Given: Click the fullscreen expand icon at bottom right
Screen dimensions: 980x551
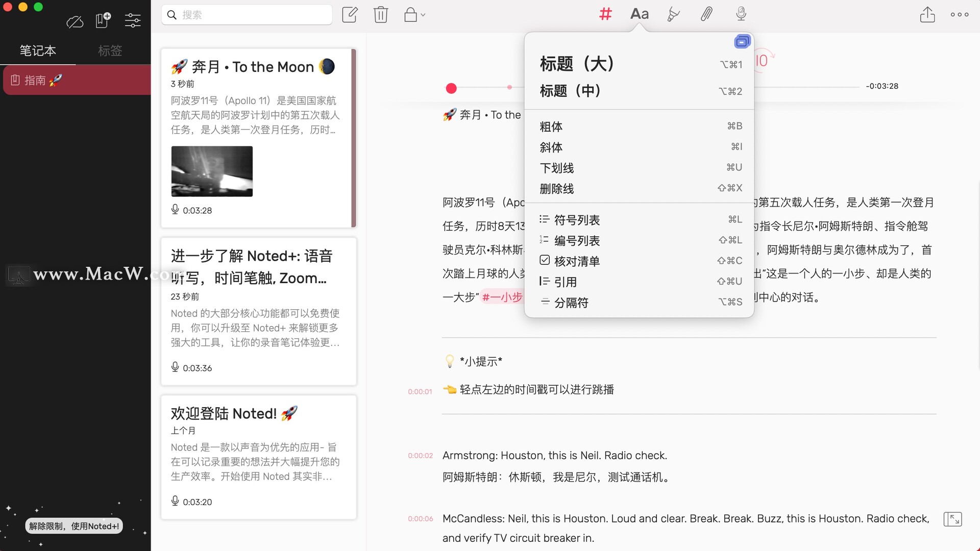Looking at the screenshot, I should (952, 519).
